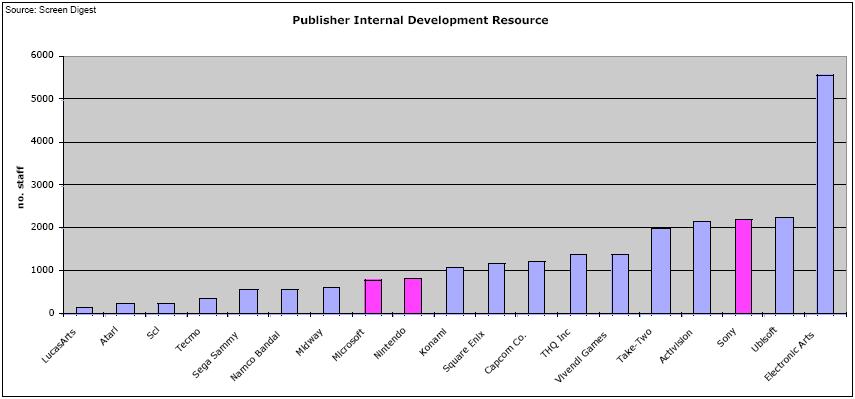The width and height of the screenshot is (855, 399).
Task: Click the 4000 y-axis label
Action: (43, 142)
